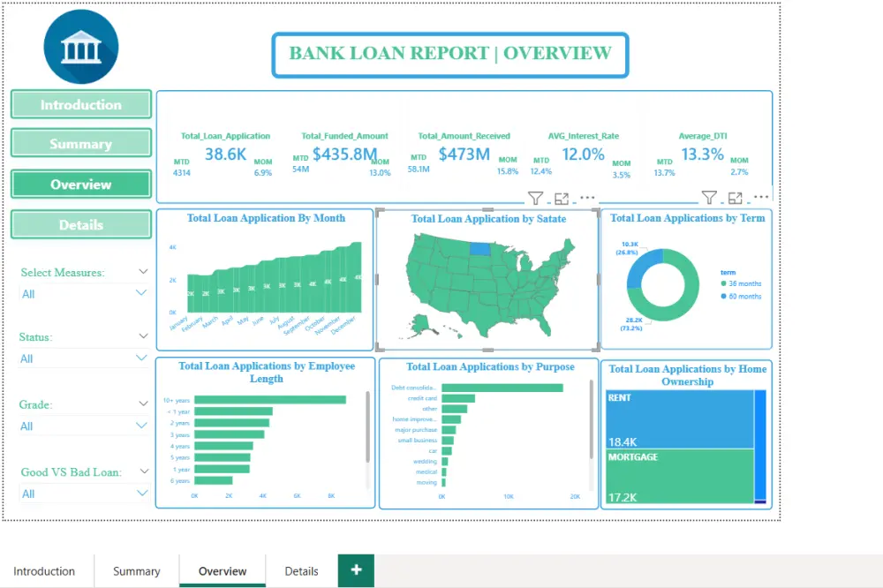883x588 pixels.
Task: Open the Details page tab
Action: pyautogui.click(x=301, y=570)
